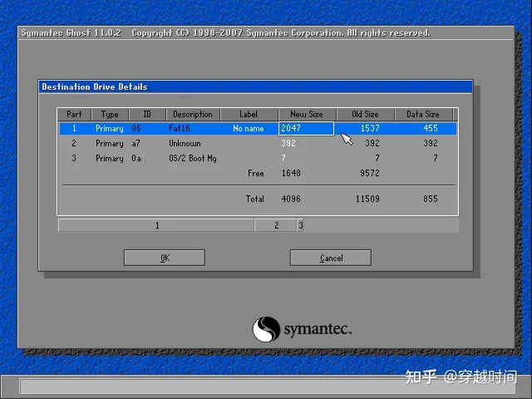Click the Free old size value 9572

pos(370,174)
